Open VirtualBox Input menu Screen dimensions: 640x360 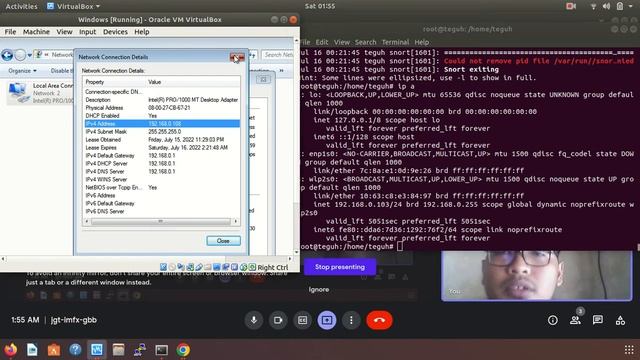(87, 31)
